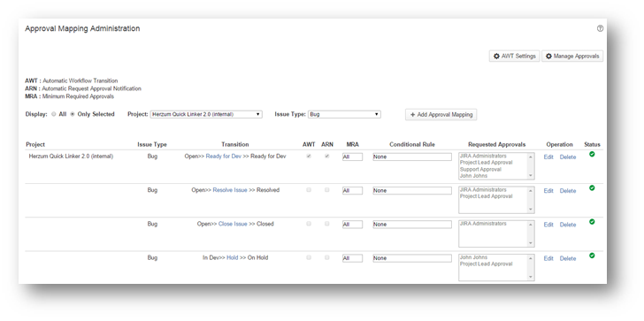
Task: Click Delete for the Hold mapping
Action: (x=568, y=258)
